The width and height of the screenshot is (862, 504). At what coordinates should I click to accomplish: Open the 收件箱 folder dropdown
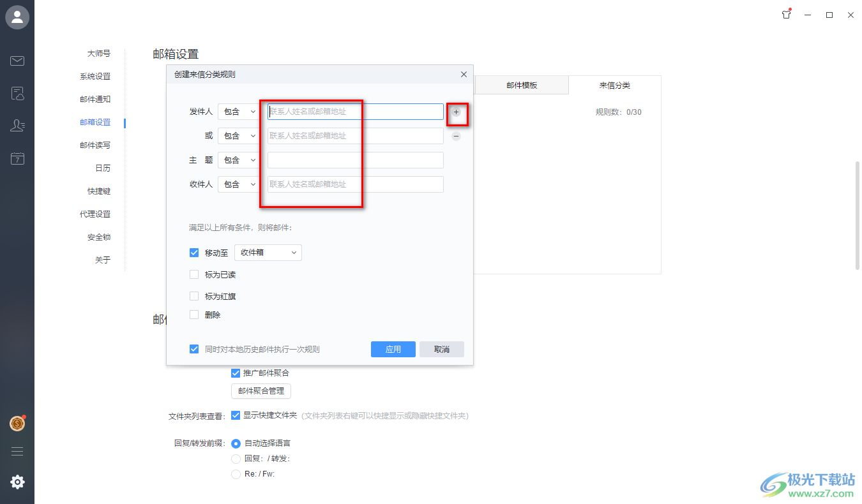pos(268,253)
